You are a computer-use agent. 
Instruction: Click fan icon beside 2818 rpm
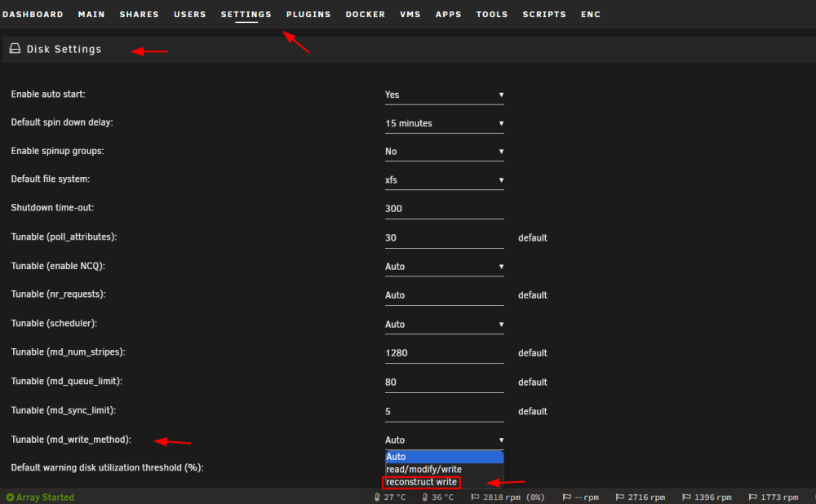pyautogui.click(x=475, y=497)
